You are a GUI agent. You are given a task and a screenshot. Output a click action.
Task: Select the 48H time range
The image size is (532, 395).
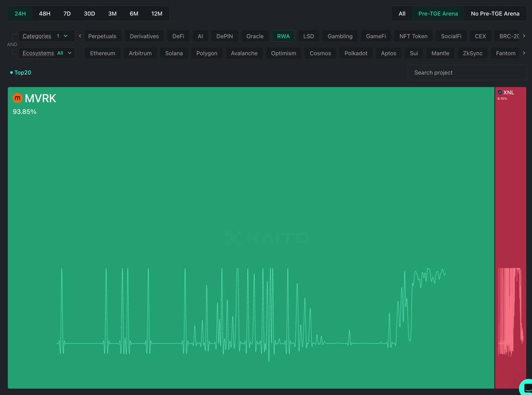pyautogui.click(x=44, y=14)
